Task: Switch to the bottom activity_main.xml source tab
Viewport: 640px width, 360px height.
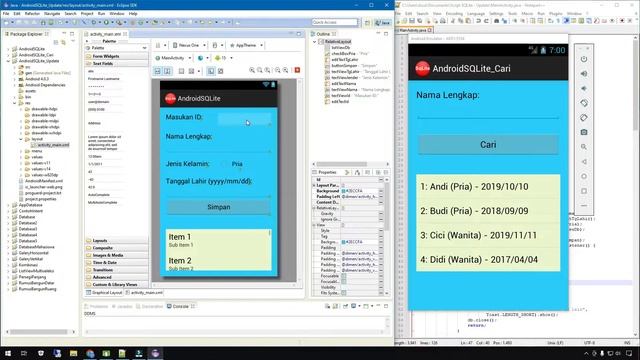Action: pos(144,293)
